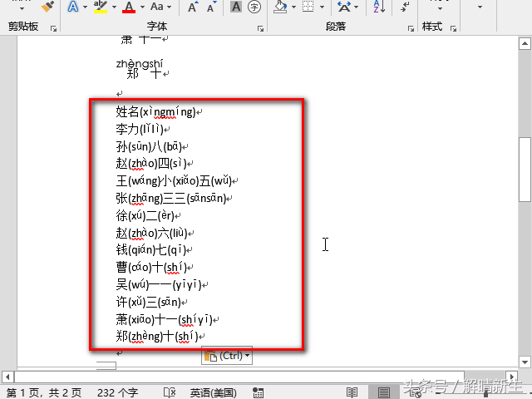
Task: Open borders dropdown arrow
Action: coord(322,7)
